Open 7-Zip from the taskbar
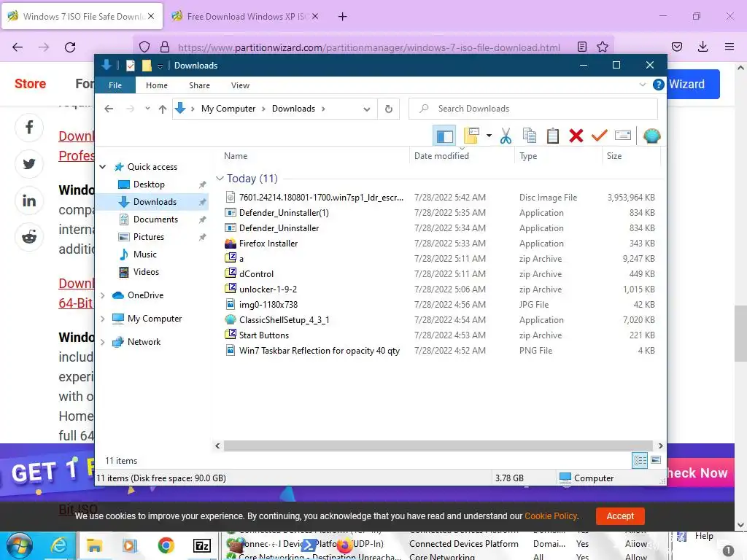747x560 pixels. click(202, 545)
